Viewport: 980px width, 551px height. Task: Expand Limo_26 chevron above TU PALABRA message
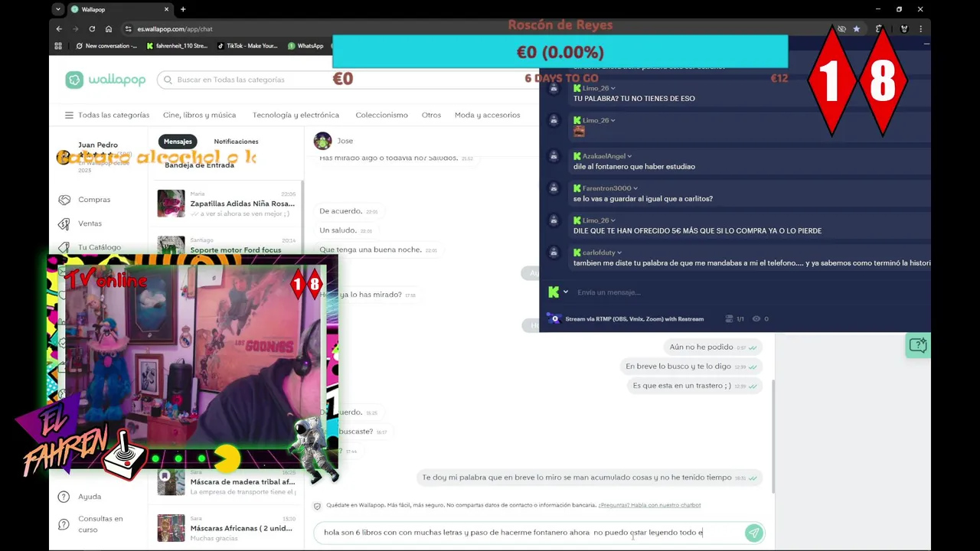[613, 88]
